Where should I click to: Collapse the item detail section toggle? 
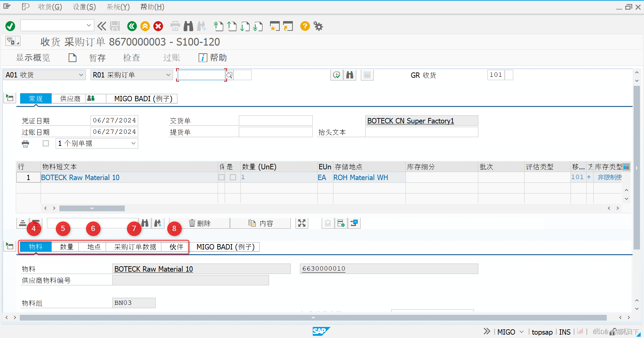click(10, 246)
